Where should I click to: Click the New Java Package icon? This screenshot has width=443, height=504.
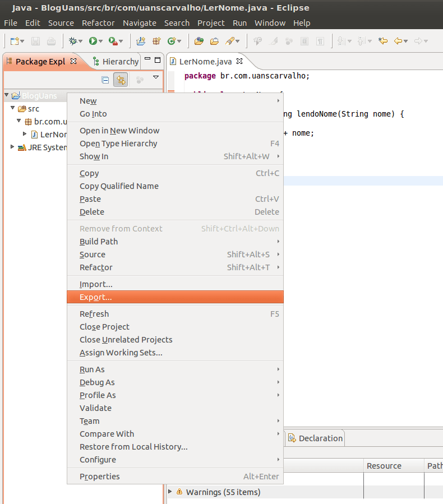point(156,41)
